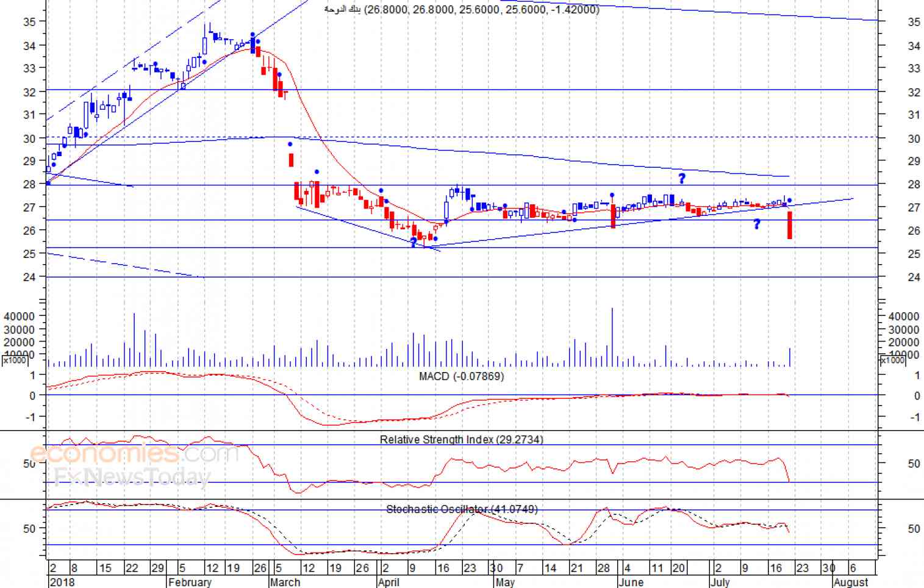Click the February month label on time axis
Screen dimensions: 924x588
(190, 582)
